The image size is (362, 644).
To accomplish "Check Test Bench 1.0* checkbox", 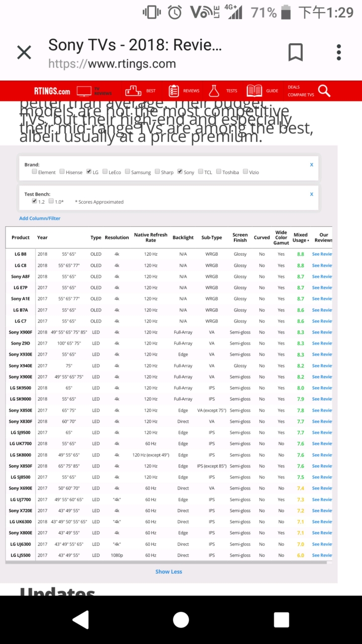I will 51,201.
